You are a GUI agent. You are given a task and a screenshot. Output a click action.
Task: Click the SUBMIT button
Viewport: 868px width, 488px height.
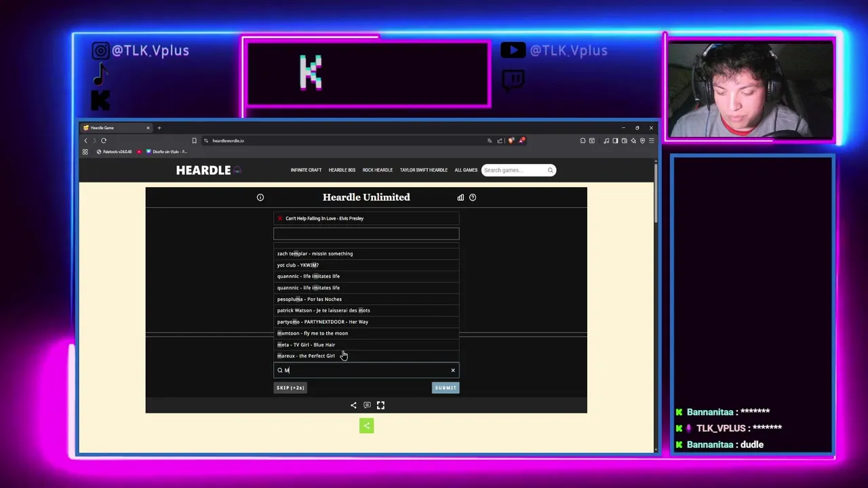446,388
